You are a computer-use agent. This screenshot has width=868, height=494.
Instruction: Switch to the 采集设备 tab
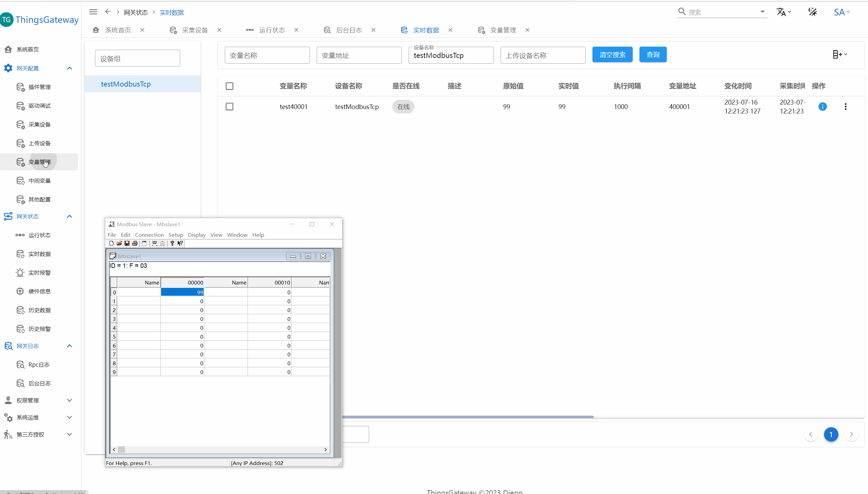[x=195, y=30]
